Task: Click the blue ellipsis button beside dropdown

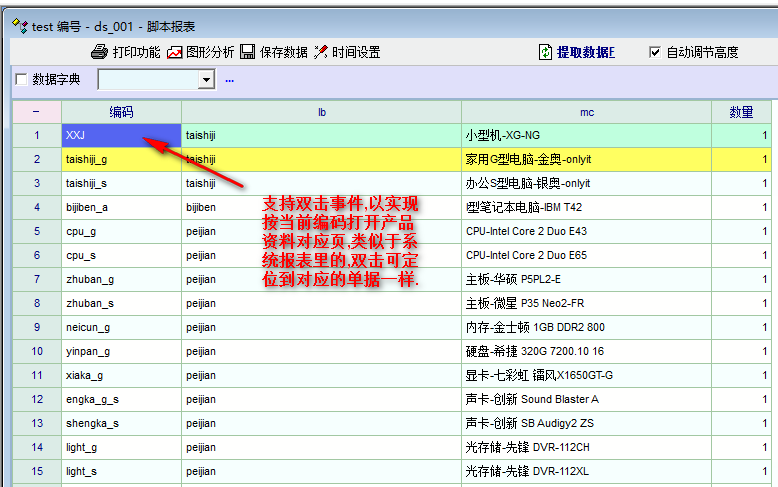Action: click(x=229, y=80)
